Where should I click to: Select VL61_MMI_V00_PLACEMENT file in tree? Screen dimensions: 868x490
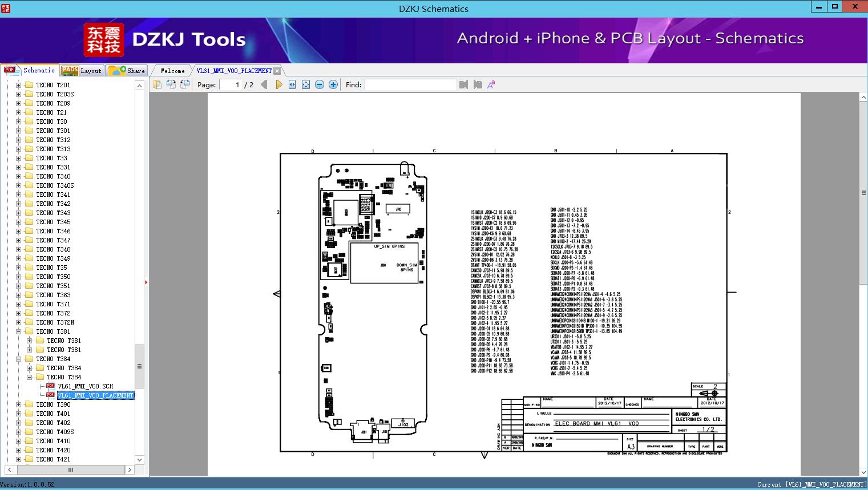95,395
